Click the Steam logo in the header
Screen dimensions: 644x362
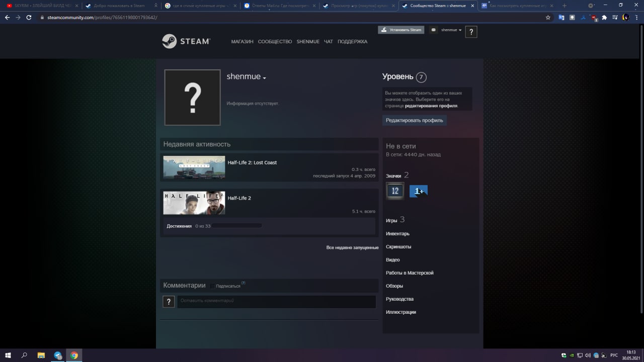[186, 41]
